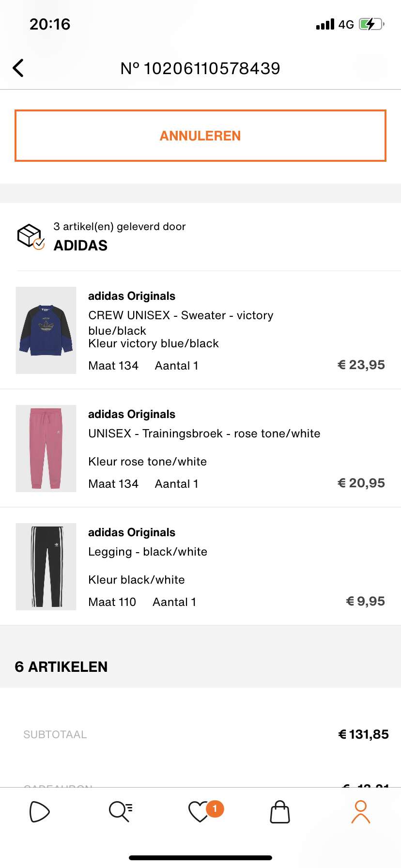The width and height of the screenshot is (401, 868).
Task: Tap the delivered package icon
Action: tap(31, 236)
